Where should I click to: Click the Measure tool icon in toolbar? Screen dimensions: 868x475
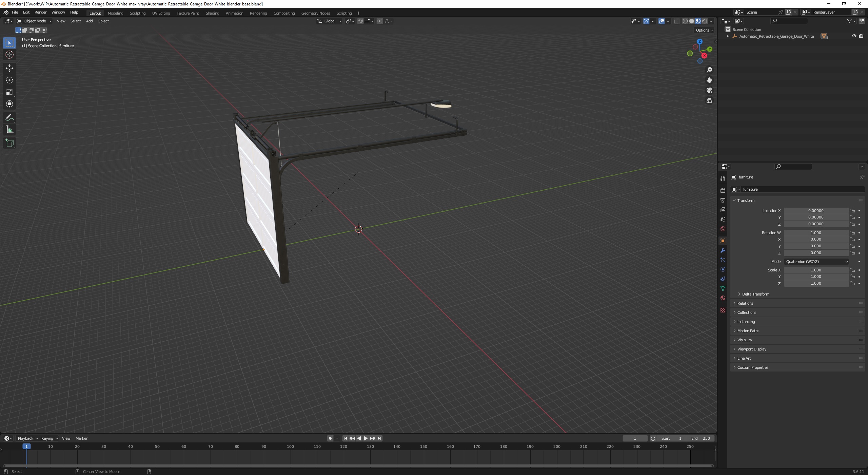tap(9, 129)
